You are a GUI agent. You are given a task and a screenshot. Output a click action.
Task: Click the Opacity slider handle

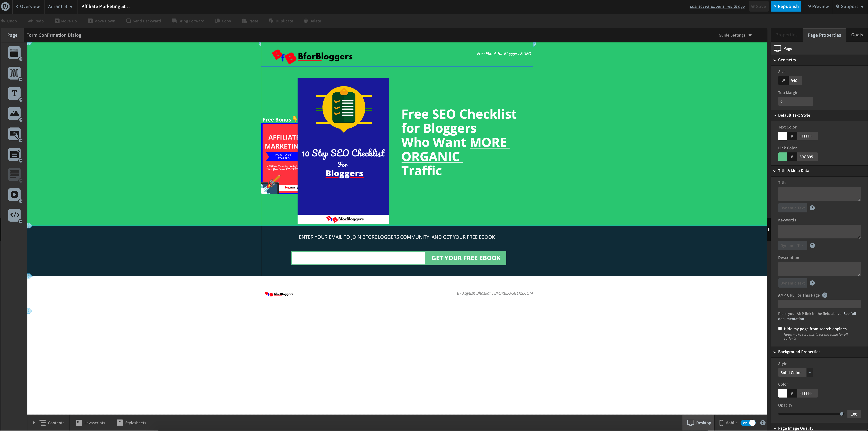pos(841,414)
